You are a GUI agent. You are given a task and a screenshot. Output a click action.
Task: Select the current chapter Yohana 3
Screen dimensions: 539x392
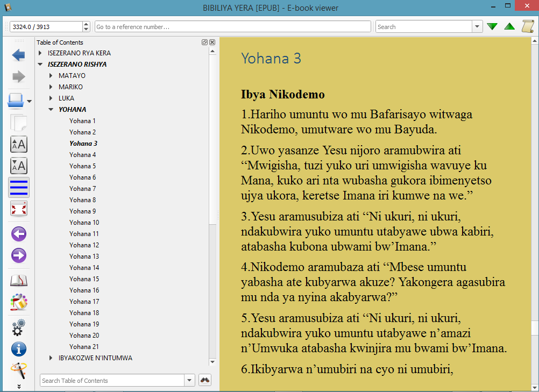coord(83,144)
